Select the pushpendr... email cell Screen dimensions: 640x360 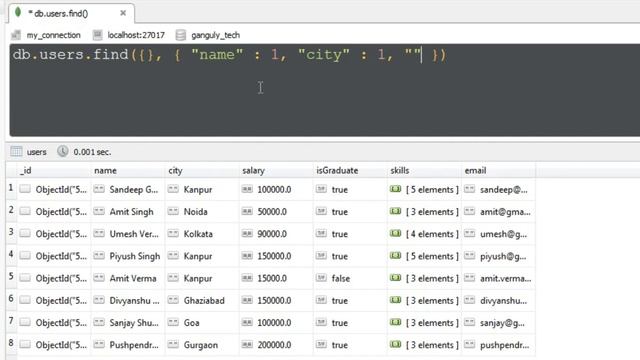498,345
